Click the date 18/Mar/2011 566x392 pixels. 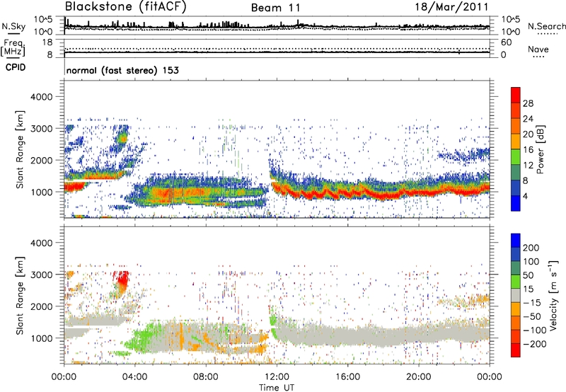[x=451, y=7]
